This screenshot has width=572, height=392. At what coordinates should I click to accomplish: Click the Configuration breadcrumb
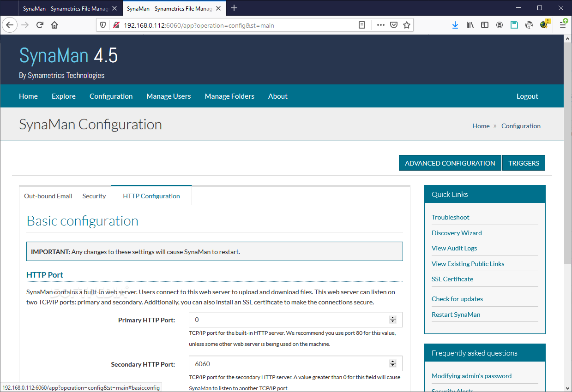coord(521,126)
